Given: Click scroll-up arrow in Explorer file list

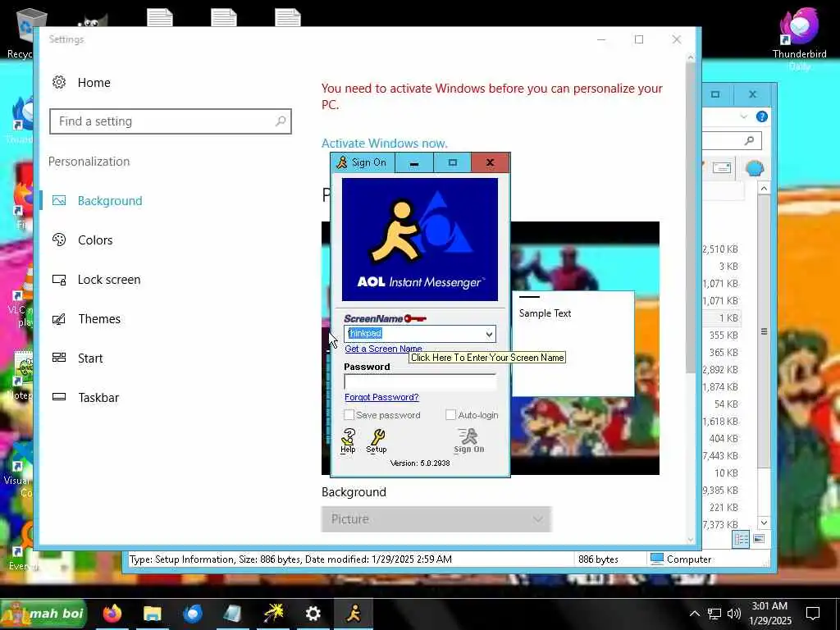Looking at the screenshot, I should click(764, 189).
